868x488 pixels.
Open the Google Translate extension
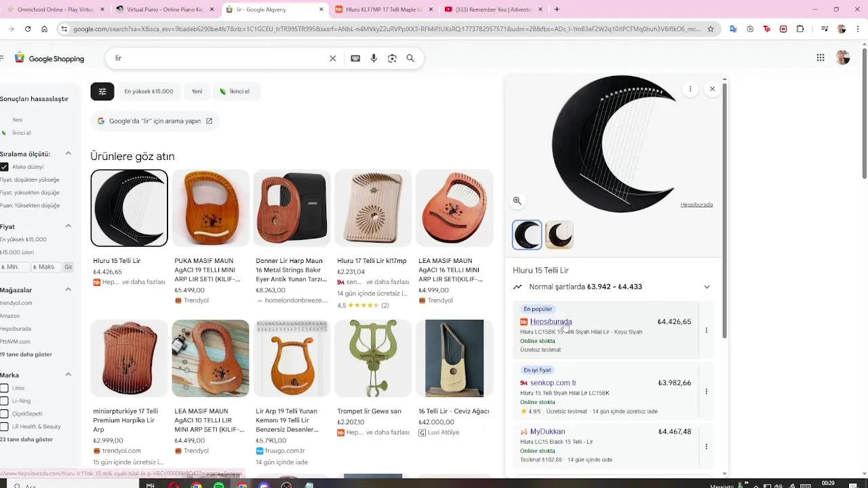[x=733, y=29]
